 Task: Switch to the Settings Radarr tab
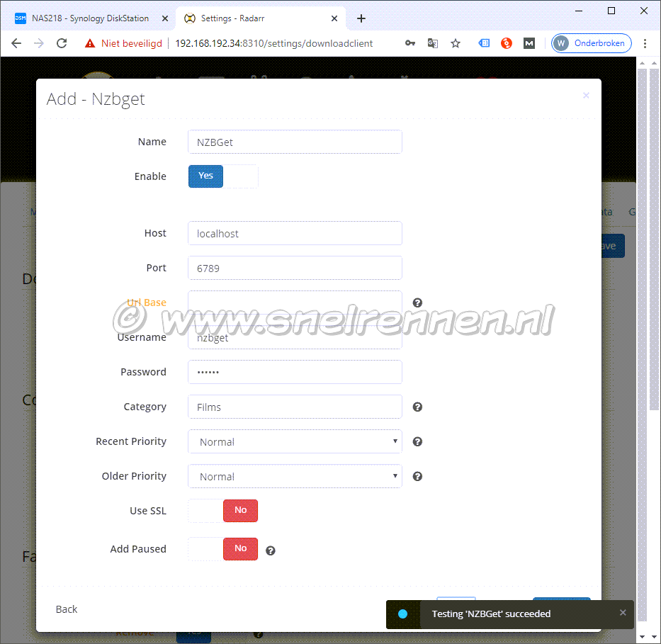(261, 18)
